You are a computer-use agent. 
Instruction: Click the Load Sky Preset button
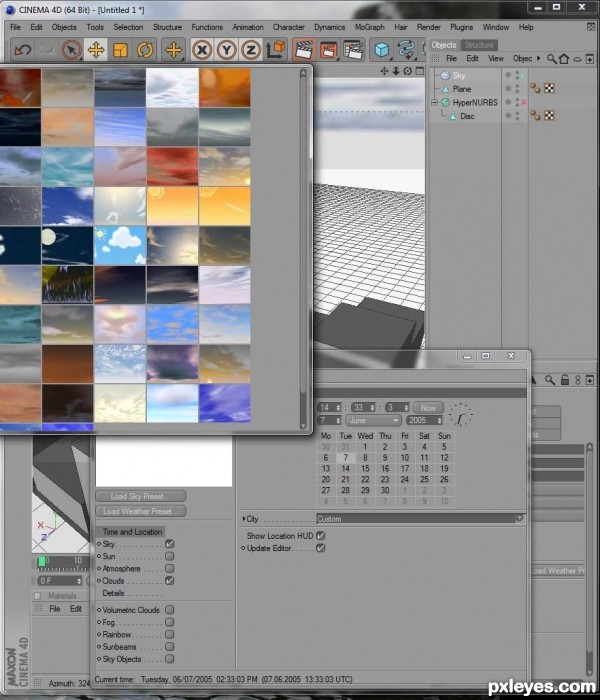141,496
